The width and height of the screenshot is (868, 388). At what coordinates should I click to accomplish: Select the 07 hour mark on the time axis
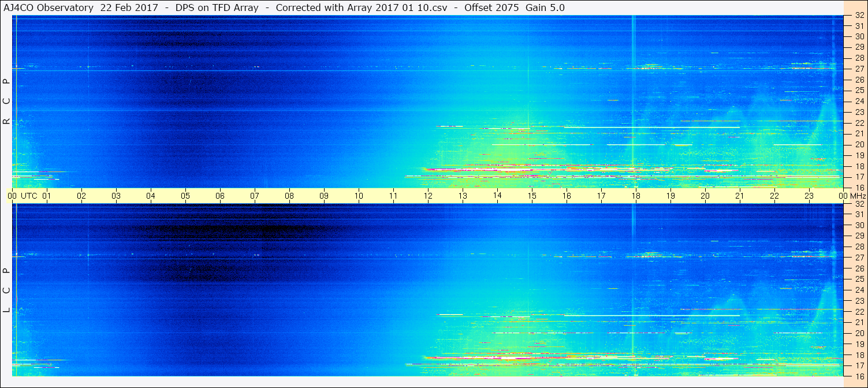pyautogui.click(x=255, y=196)
